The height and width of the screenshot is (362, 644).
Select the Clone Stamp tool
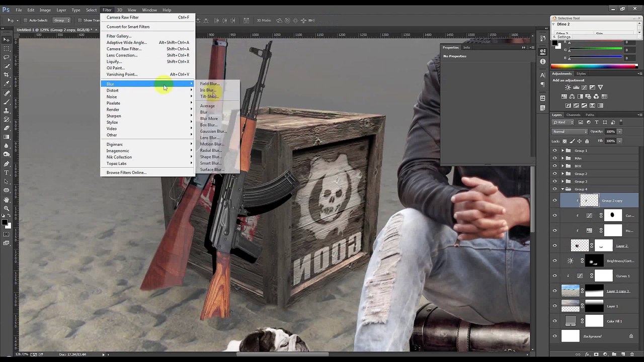tap(6, 111)
